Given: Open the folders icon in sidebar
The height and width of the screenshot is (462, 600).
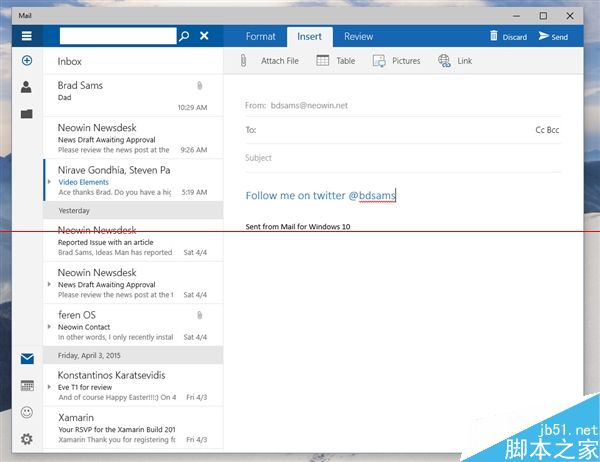Looking at the screenshot, I should coord(26,114).
